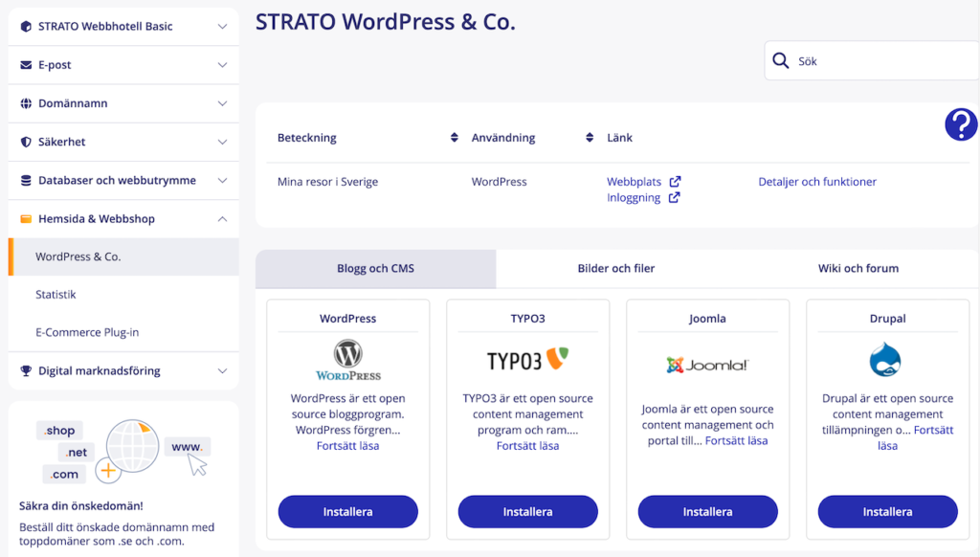Click the Joomla card title
The width and height of the screenshot is (980, 557).
(707, 318)
